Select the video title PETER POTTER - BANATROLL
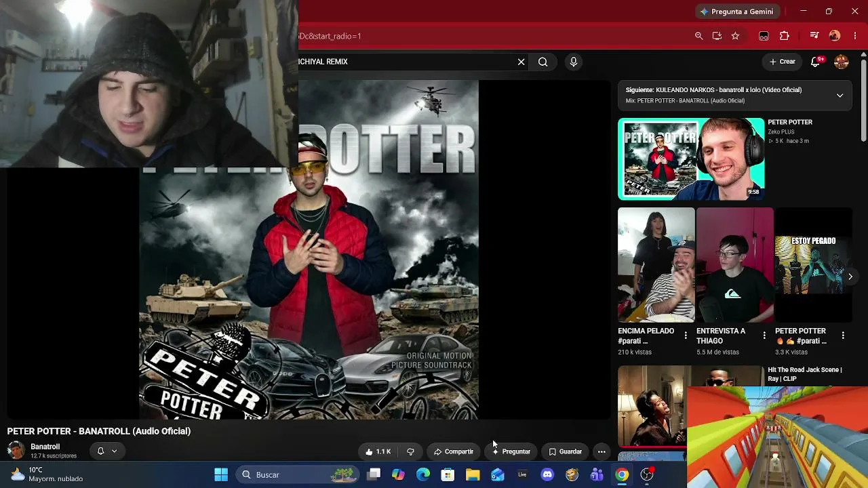The width and height of the screenshot is (868, 488). (99, 431)
